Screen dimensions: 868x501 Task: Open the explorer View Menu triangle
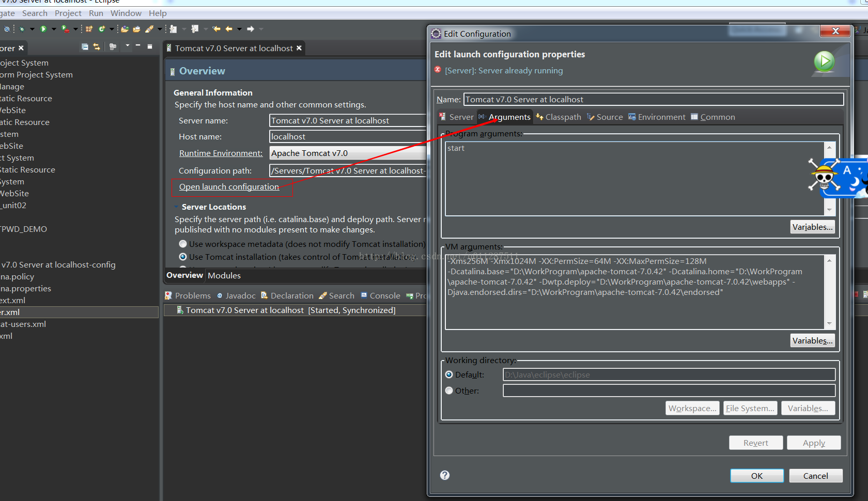tap(128, 45)
